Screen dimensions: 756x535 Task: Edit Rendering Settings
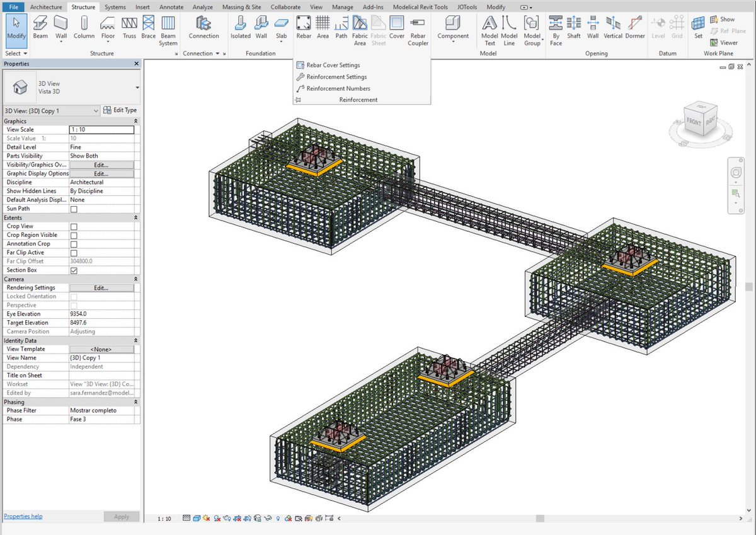pyautogui.click(x=101, y=288)
